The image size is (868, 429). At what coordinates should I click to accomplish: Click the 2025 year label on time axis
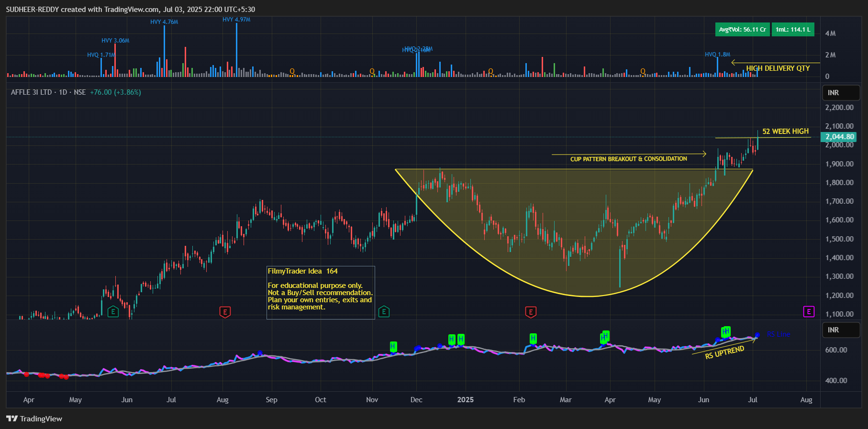pyautogui.click(x=465, y=400)
